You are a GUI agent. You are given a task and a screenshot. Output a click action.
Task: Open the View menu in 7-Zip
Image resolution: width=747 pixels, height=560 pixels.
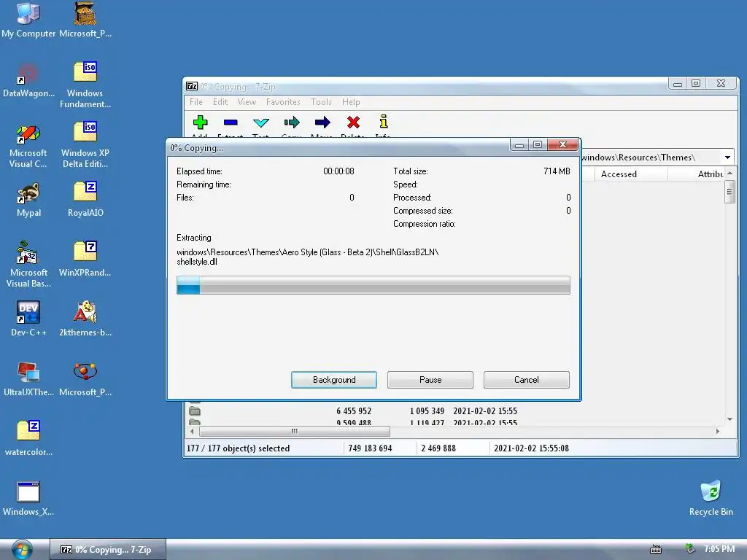tap(247, 102)
